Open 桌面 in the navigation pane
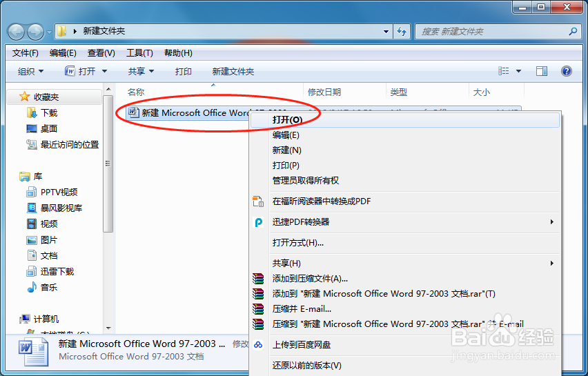 [42, 128]
